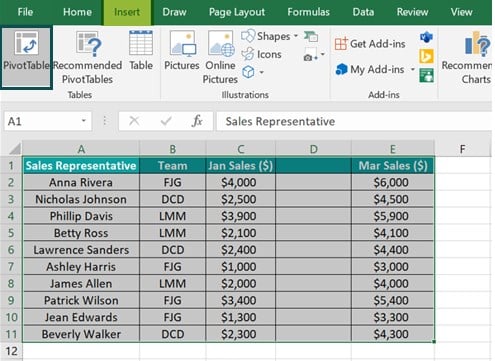Image resolution: width=495 pixels, height=361 pixels.
Task: Click the 3D Models cube icon
Action: click(x=248, y=72)
